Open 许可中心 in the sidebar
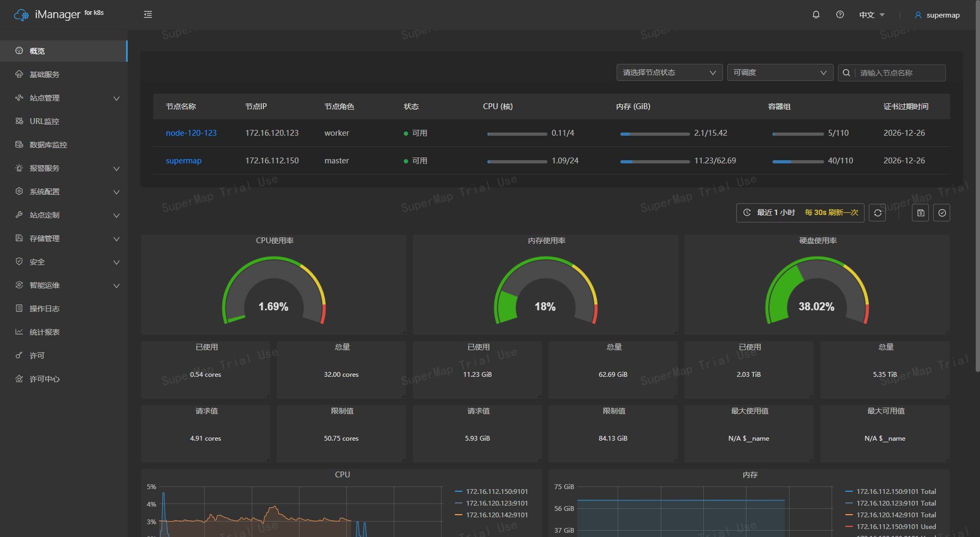Screen dimensions: 980x537 63,379
